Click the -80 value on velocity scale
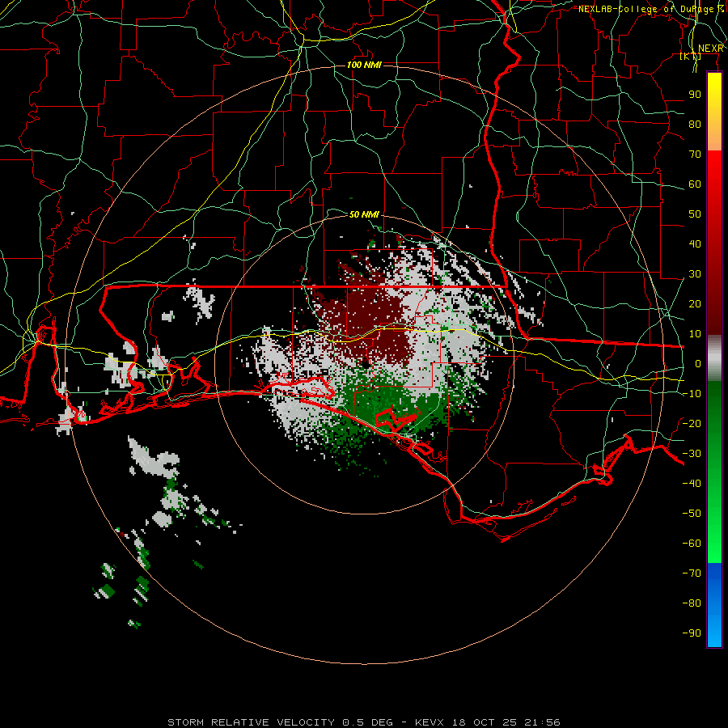 tap(692, 603)
